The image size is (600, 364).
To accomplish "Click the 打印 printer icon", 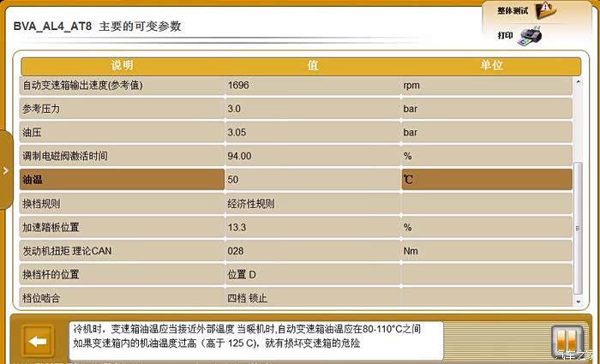I will pos(531,36).
